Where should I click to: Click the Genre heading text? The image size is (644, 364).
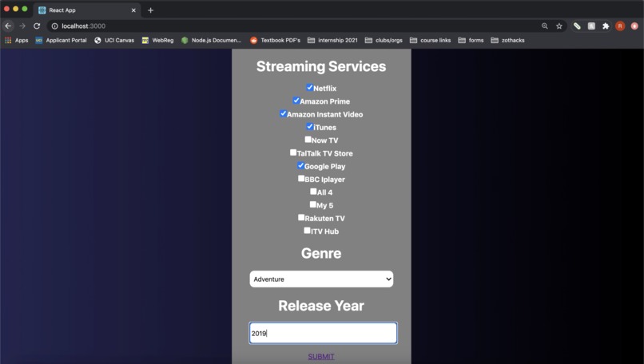pos(321,253)
